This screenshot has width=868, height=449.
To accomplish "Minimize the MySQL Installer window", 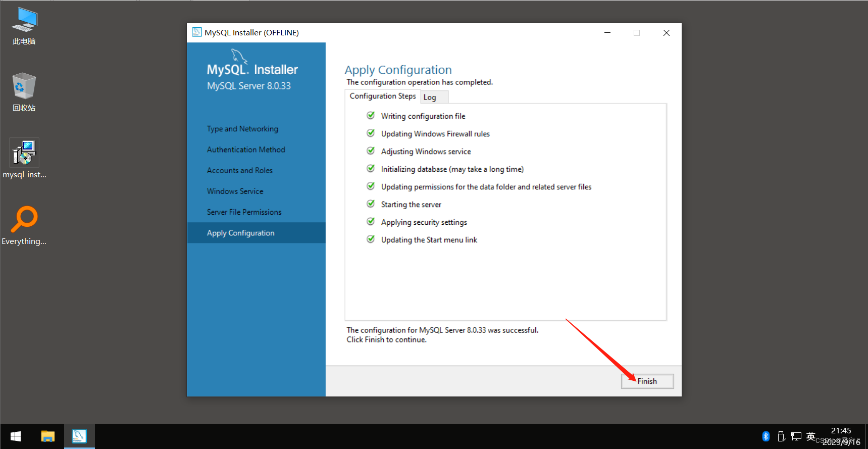I will click(607, 33).
